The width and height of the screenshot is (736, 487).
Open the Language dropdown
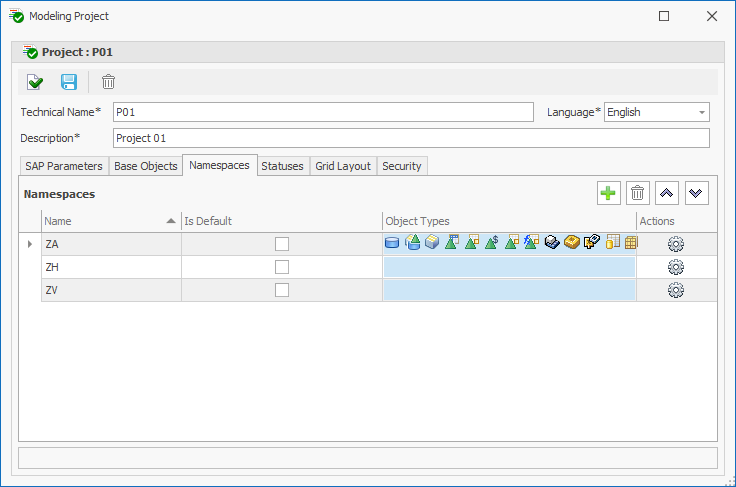coord(702,113)
